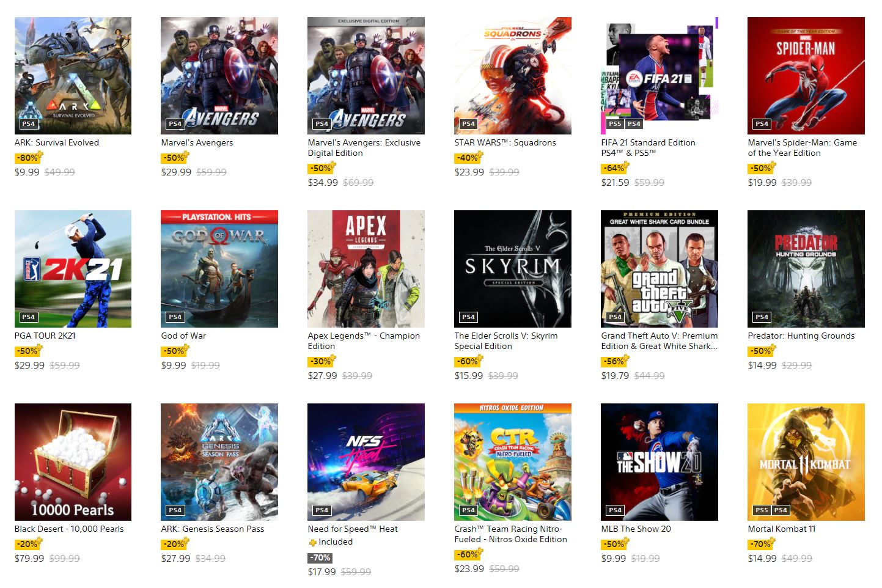
Task: Open the MLB The Show 20 title
Action: pos(636,529)
